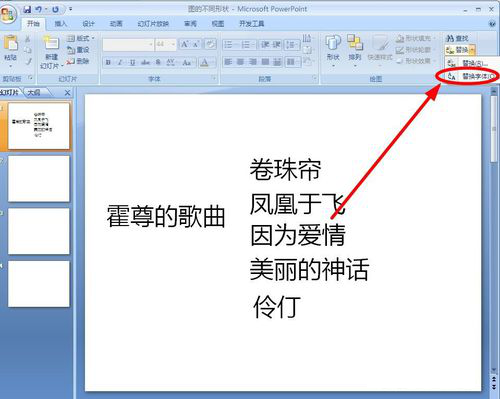Image resolution: width=500 pixels, height=399 pixels.
Task: Open the round Office button menu
Action: [x=8, y=14]
